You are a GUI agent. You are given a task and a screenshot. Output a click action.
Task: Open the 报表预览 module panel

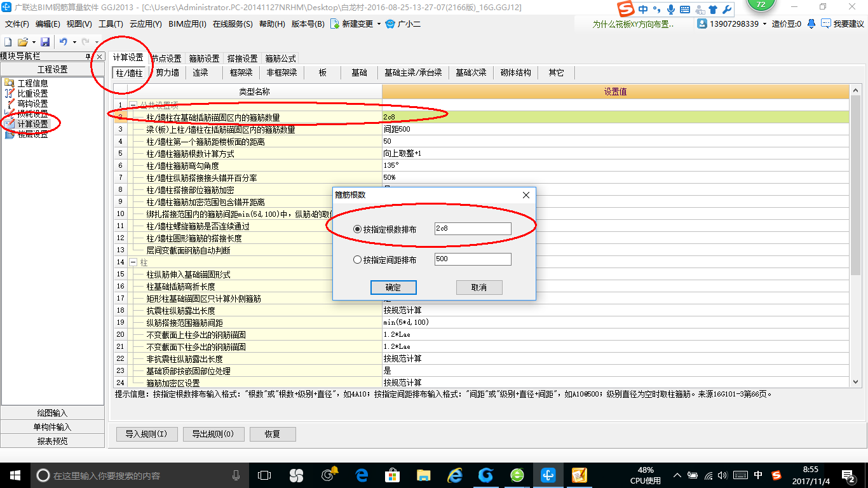[52, 441]
